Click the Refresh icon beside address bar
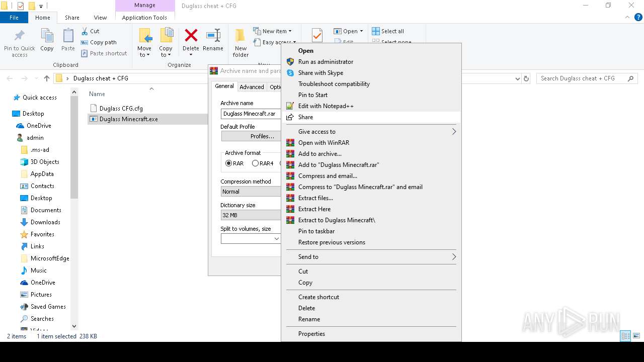 526,78
